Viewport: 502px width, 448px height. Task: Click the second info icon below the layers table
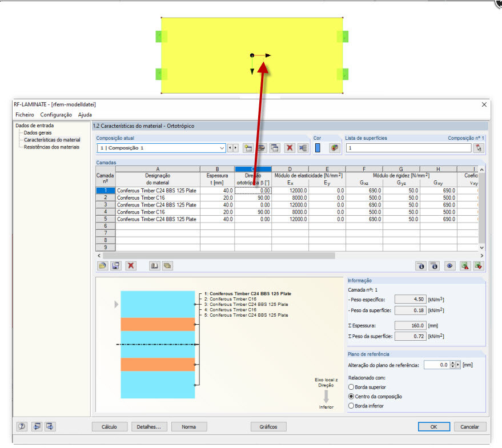tap(434, 266)
